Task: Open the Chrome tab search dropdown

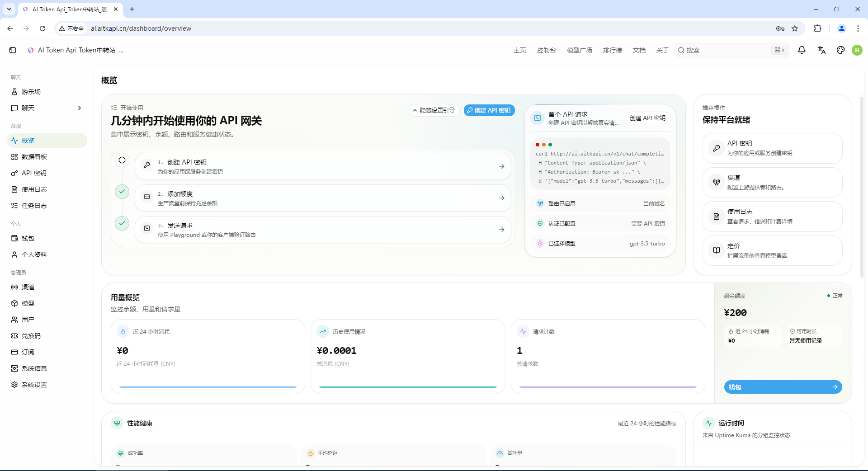Action: coord(9,9)
